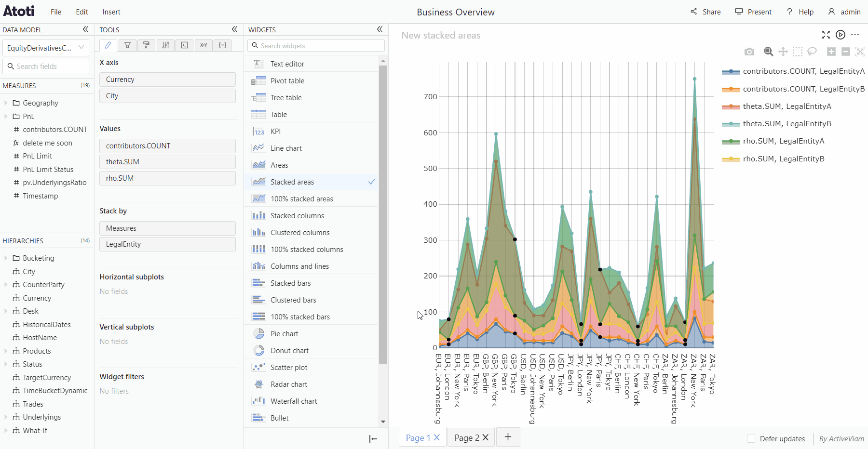Click the widgets list scrollbar

[x=383, y=214]
